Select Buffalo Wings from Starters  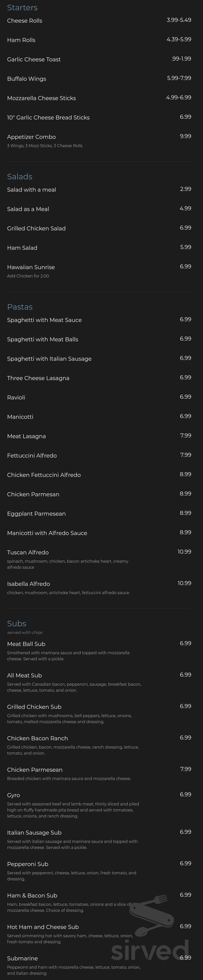[27, 79]
